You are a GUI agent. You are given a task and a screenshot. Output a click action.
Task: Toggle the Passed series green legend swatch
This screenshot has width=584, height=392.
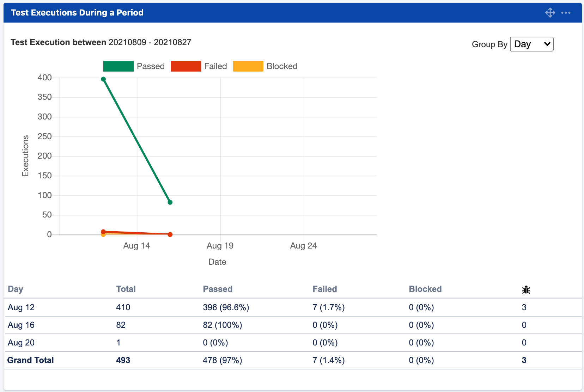[118, 66]
